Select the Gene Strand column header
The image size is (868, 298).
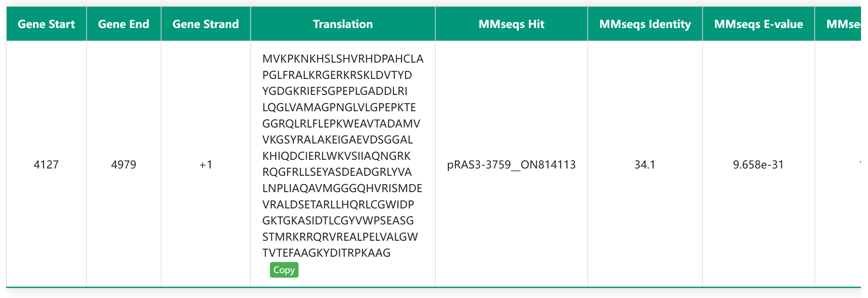pos(206,24)
